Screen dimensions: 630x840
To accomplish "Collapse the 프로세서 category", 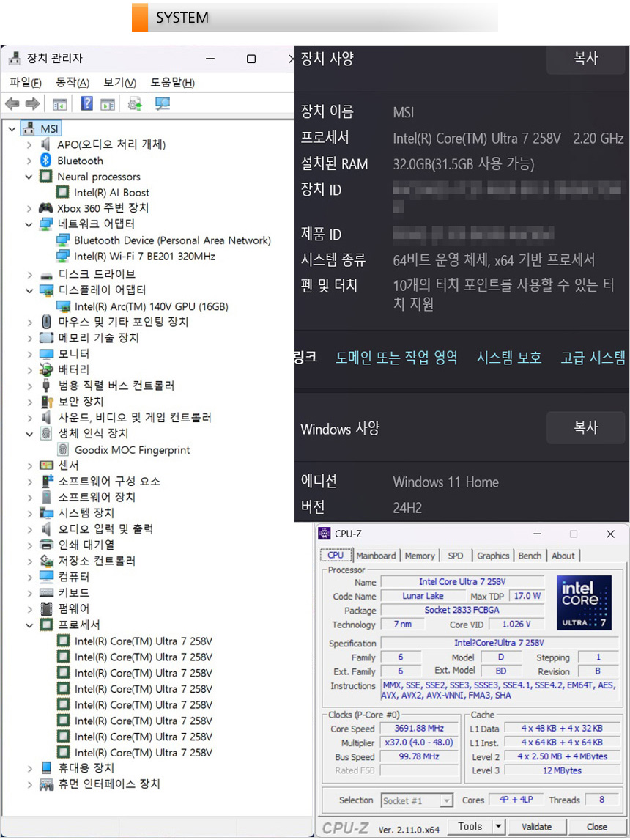I will [x=29, y=625].
